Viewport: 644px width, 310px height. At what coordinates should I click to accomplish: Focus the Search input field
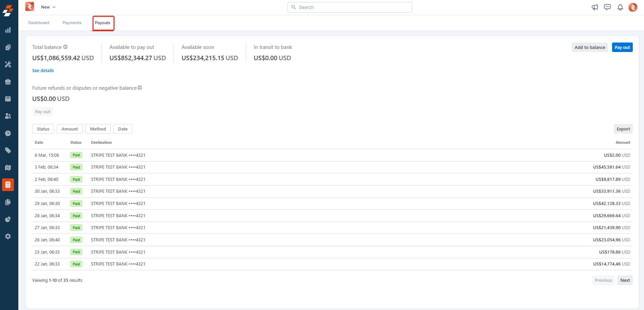tap(350, 7)
